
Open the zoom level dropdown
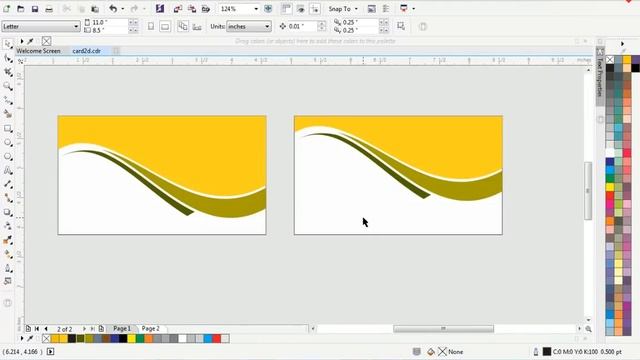(256, 9)
